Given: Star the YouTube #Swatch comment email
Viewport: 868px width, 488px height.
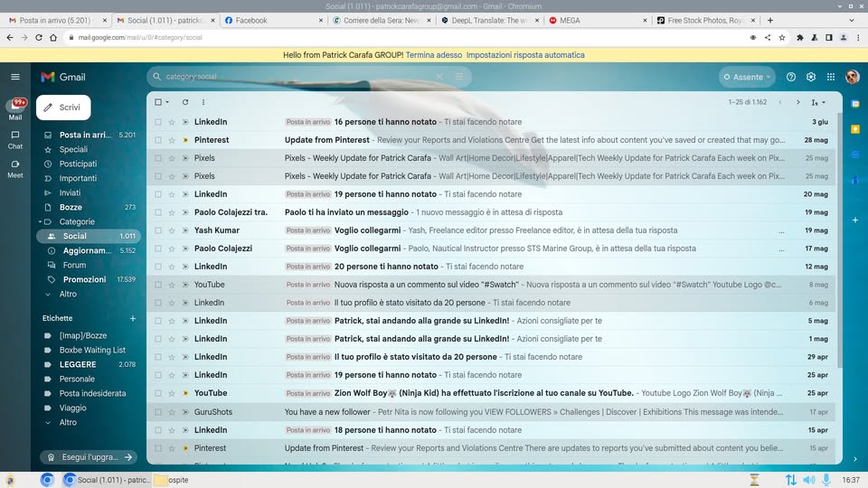Looking at the screenshot, I should coord(172,285).
